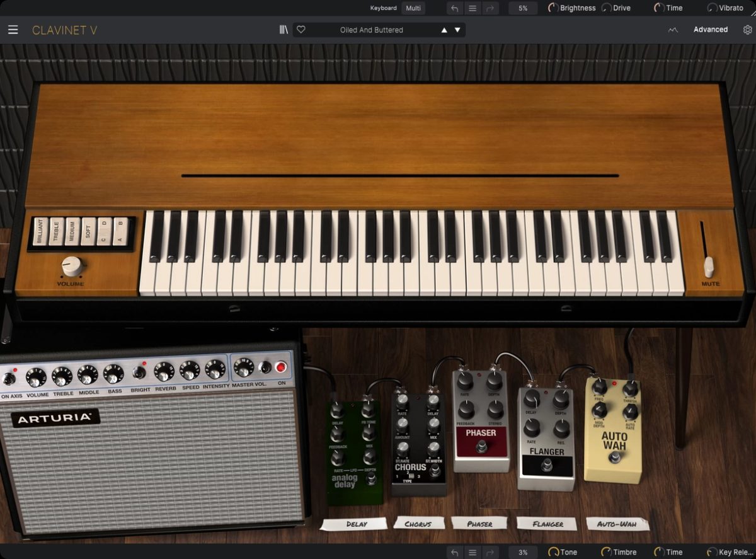Click redo arrow beside the 3% readout
756x559 pixels.
pos(490,552)
